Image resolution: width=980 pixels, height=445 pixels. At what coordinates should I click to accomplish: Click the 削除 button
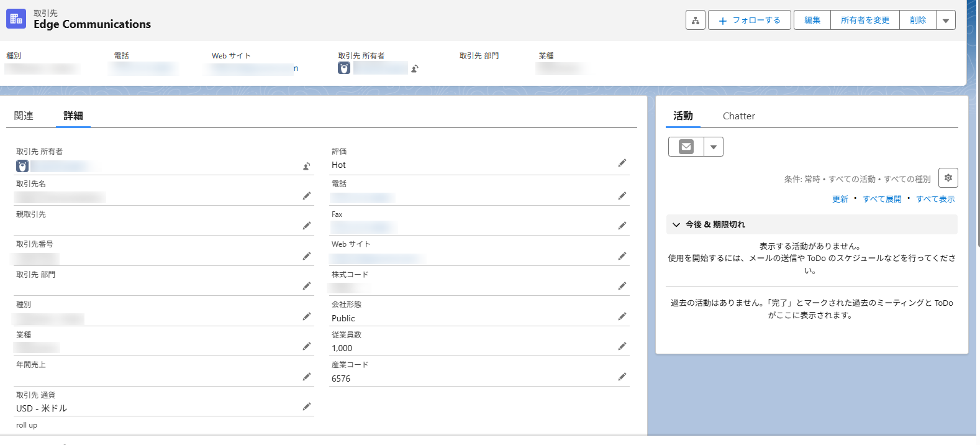click(918, 20)
